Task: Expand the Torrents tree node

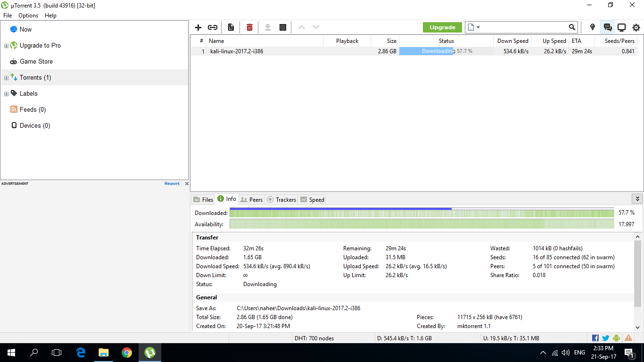Action: pos(6,78)
